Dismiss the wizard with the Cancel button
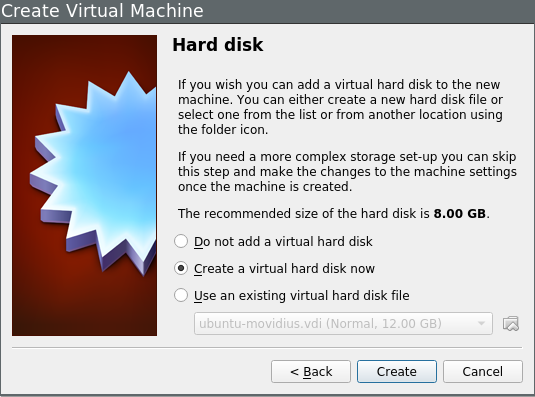The height and width of the screenshot is (397, 535). 483,371
